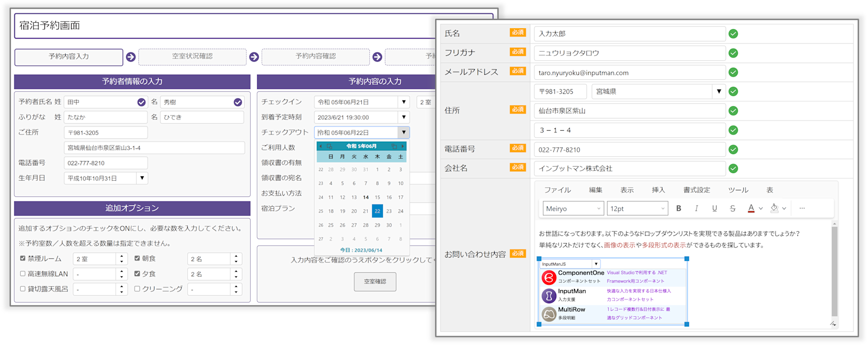Decrease the 朝食 person count stepper
Screen dimensions: 868x345
click(236, 262)
